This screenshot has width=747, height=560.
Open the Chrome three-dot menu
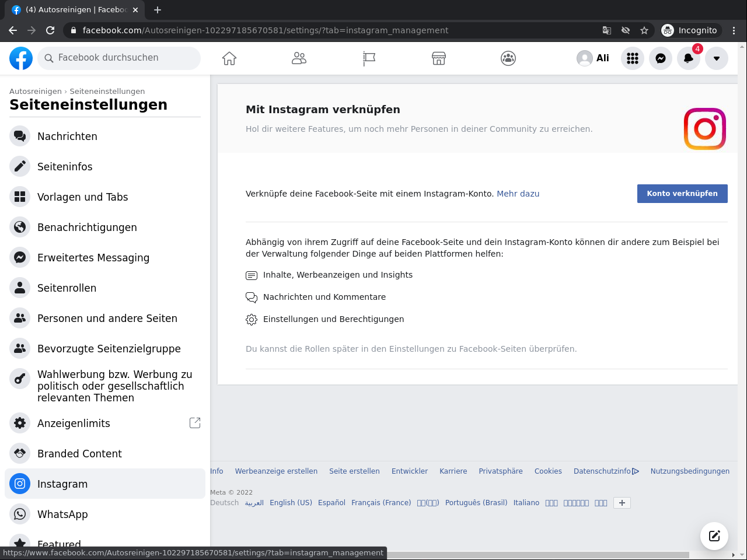[x=734, y=30]
